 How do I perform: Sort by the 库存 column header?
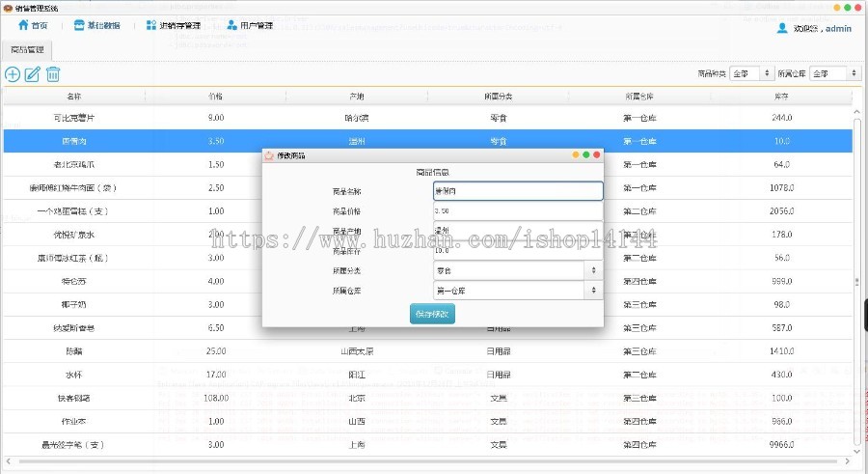(x=781, y=97)
